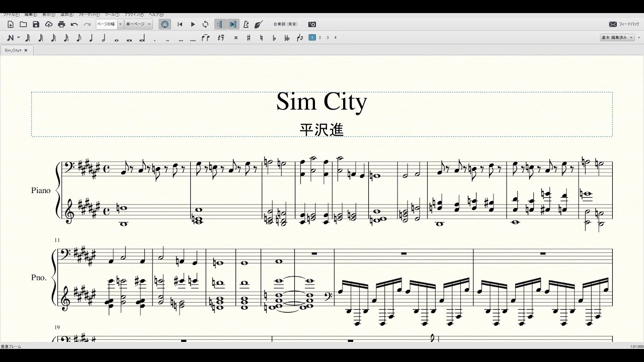Insert a rest using the rest icon
644x362 pixels.
coord(220,38)
